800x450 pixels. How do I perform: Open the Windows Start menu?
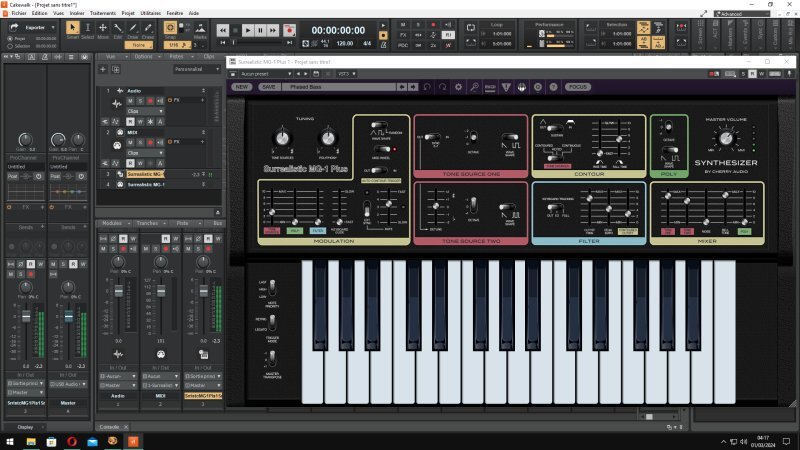(x=10, y=442)
